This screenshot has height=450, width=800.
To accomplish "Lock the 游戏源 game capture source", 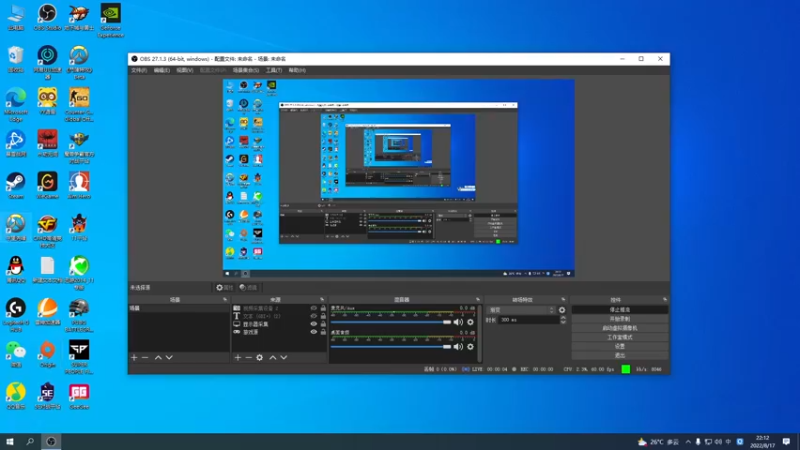I will click(323, 332).
